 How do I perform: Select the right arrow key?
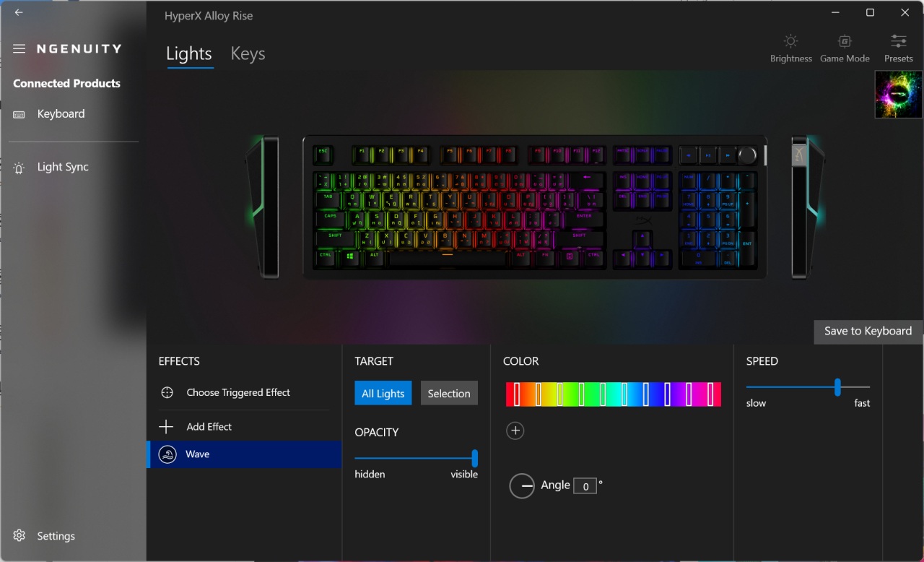coord(662,258)
